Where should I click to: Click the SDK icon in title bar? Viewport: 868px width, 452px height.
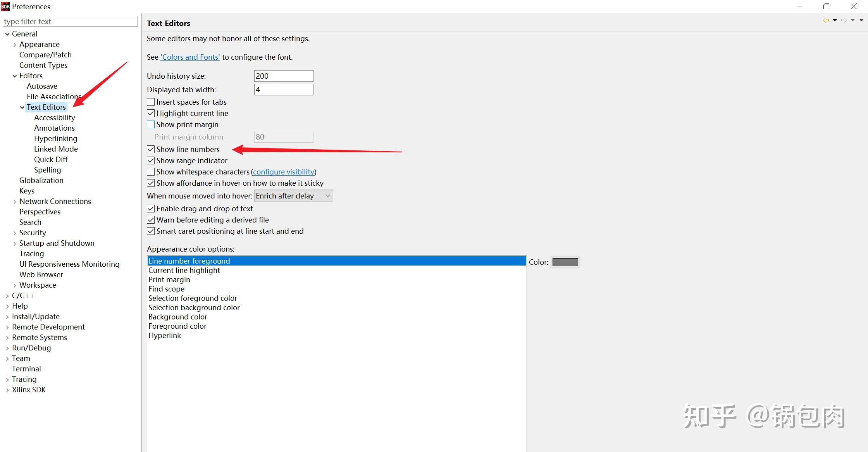click(5, 6)
